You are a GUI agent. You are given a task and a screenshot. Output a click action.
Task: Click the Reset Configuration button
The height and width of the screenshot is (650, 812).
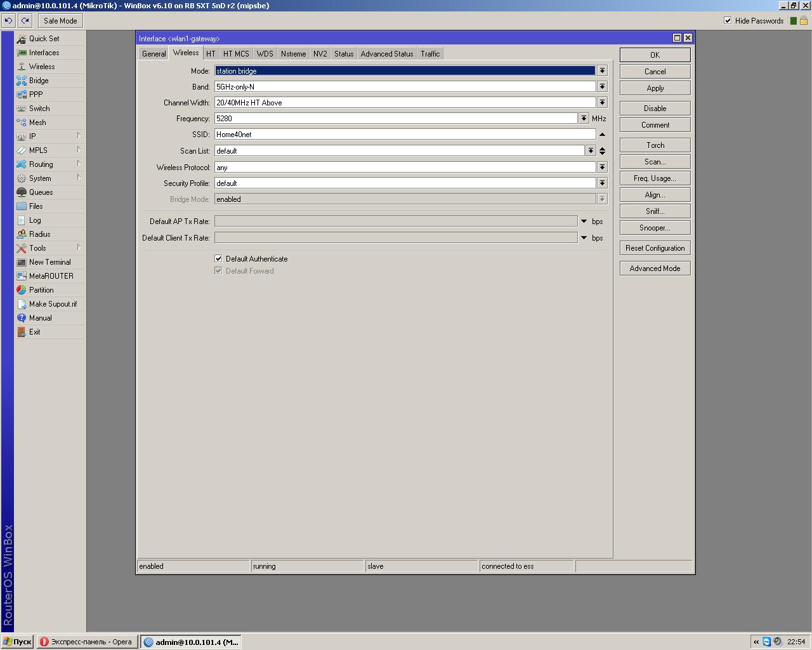pyautogui.click(x=655, y=248)
